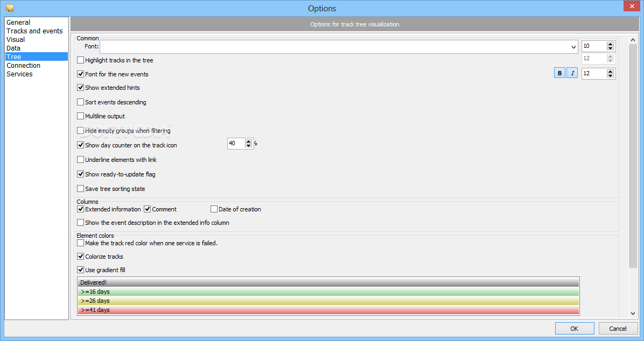This screenshot has width=644, height=341.
Task: Open Data settings page
Action: tap(13, 48)
